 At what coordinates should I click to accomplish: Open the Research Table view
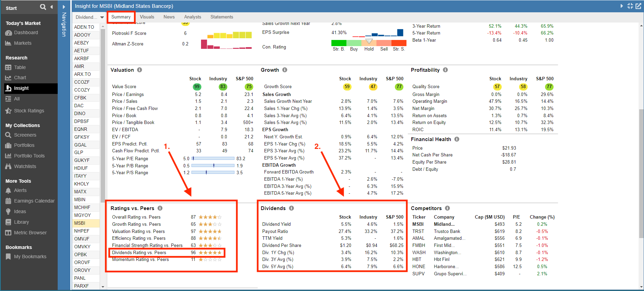(20, 67)
